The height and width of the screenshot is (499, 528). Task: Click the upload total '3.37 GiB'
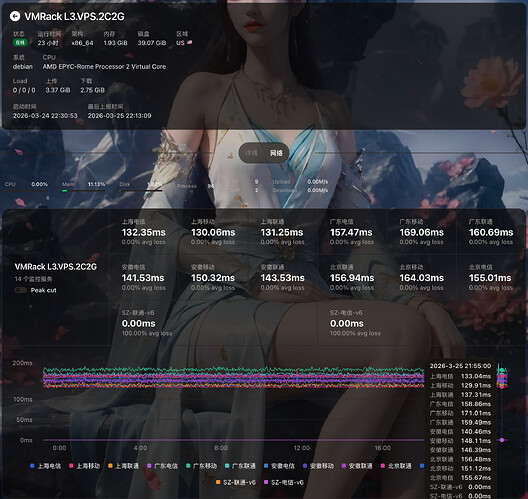[x=58, y=90]
